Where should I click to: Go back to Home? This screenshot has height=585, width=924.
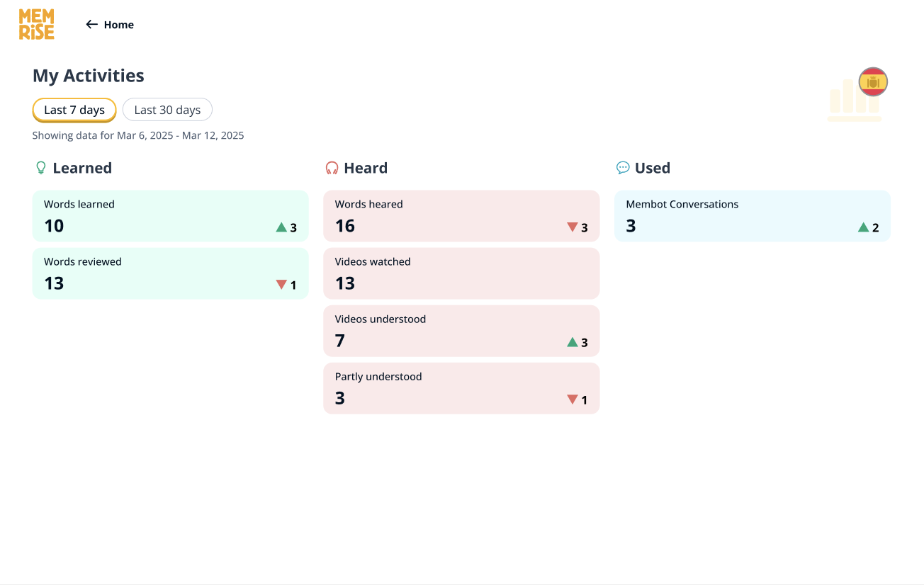(x=118, y=25)
